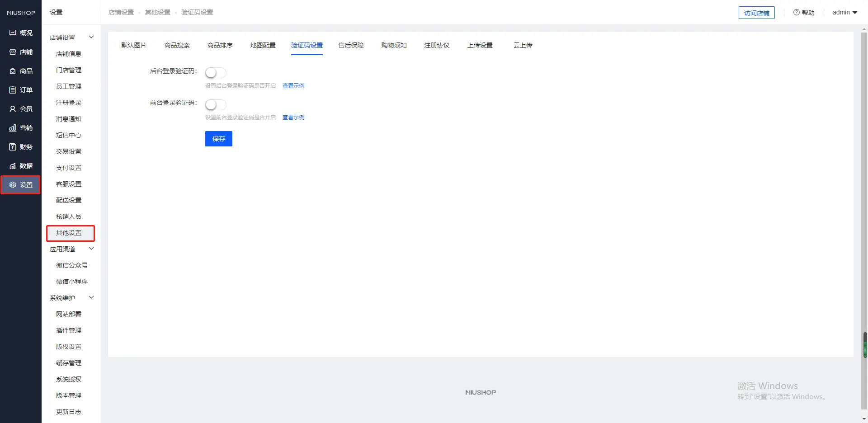
Task: Collapse the 系统维护 menu group
Action: 91,297
